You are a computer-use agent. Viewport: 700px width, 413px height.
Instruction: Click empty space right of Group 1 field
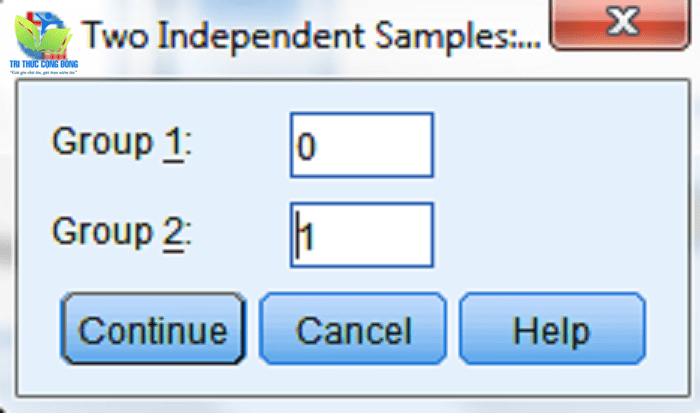[x=558, y=145]
